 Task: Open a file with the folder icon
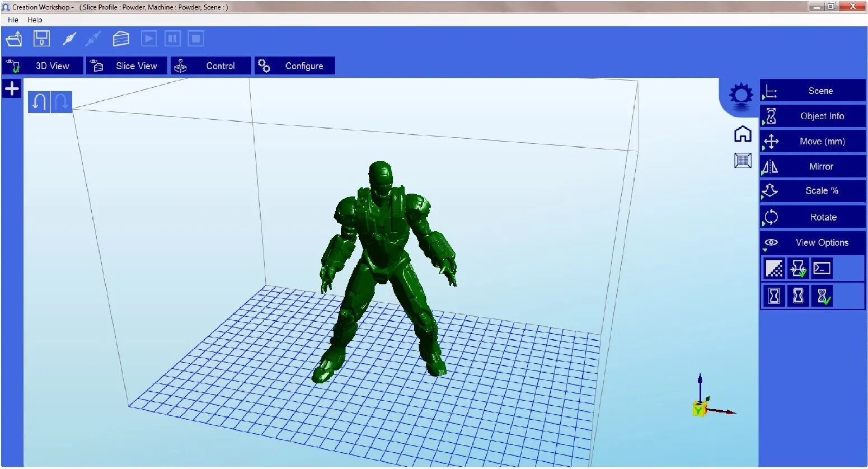tap(14, 39)
